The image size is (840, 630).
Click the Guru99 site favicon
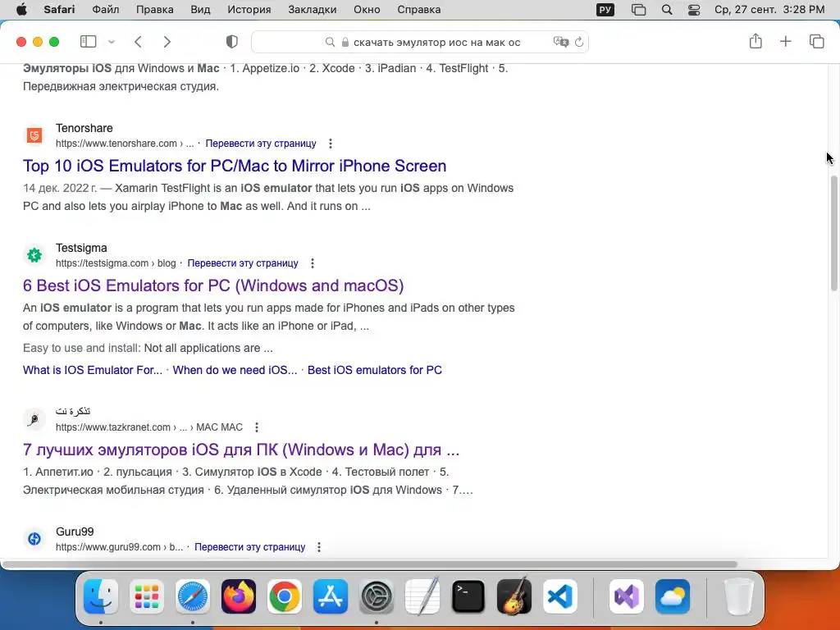[34, 538]
